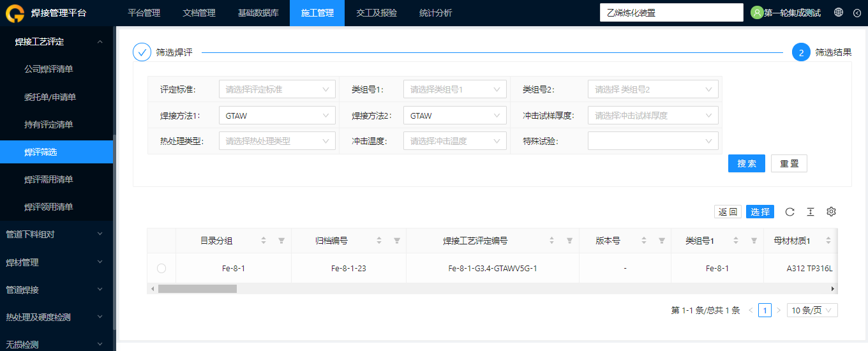The image size is (868, 351).
Task: Switch to the 基础数据库 tab
Action: point(258,13)
